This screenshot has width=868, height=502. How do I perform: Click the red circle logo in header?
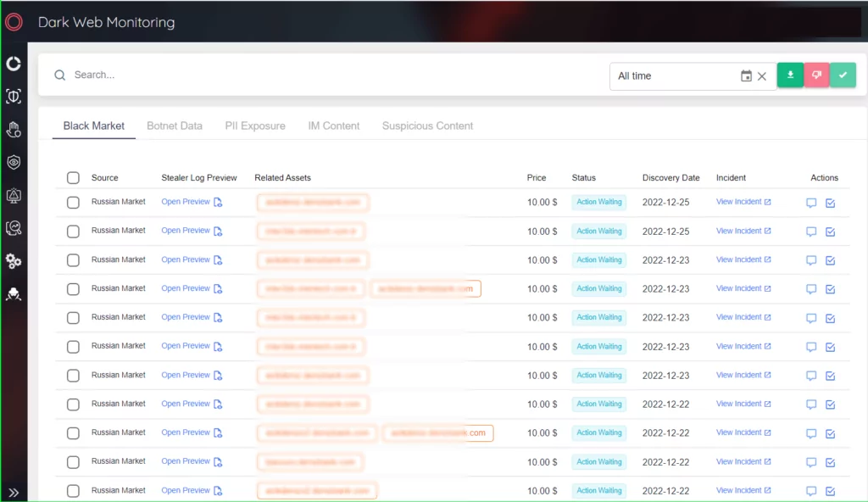click(14, 22)
